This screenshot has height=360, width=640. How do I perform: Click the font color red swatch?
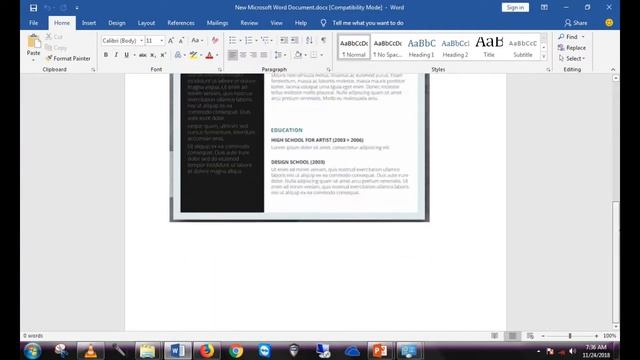[x=209, y=55]
